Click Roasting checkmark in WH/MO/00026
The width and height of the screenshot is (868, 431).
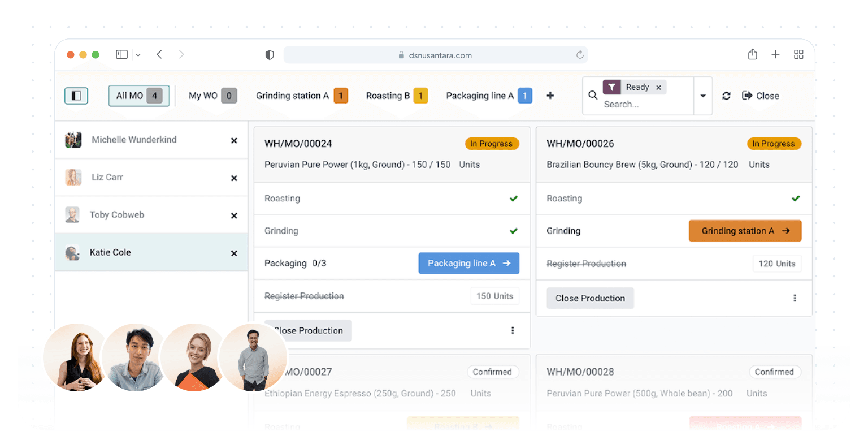click(796, 199)
